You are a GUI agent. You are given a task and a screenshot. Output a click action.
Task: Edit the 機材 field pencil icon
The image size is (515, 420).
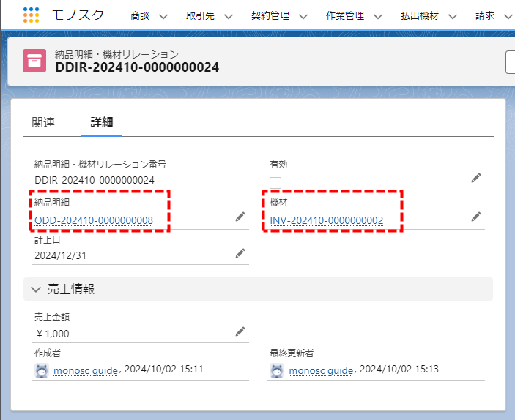pyautogui.click(x=476, y=217)
